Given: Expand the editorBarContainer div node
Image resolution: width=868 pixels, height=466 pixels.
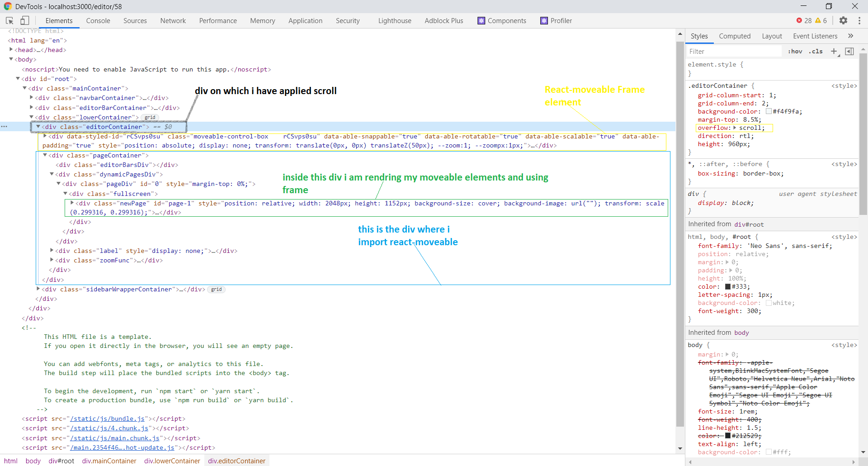Looking at the screenshot, I should [31, 108].
